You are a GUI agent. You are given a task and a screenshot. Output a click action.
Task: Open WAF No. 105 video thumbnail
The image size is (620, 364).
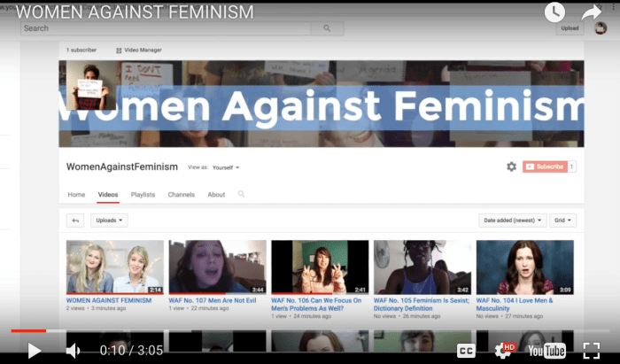422,267
